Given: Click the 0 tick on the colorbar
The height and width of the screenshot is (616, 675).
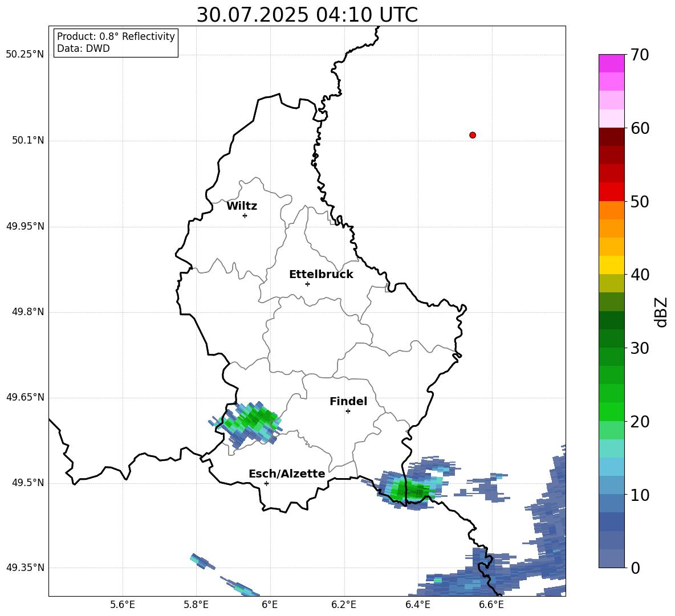Looking at the screenshot, I should [x=635, y=568].
